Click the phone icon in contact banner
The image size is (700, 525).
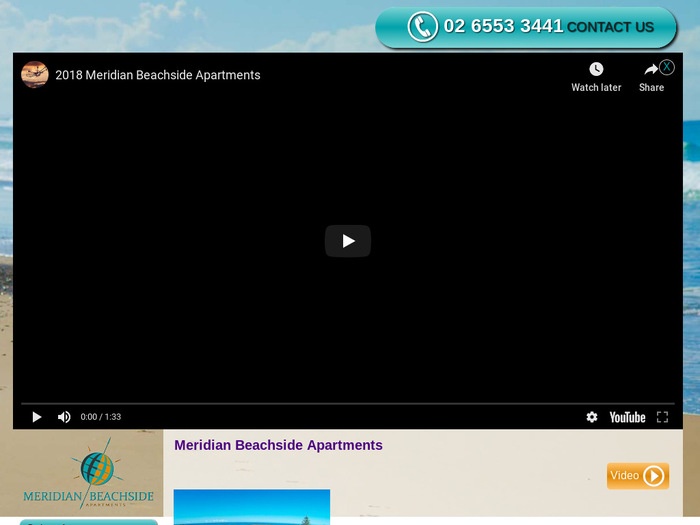point(422,27)
